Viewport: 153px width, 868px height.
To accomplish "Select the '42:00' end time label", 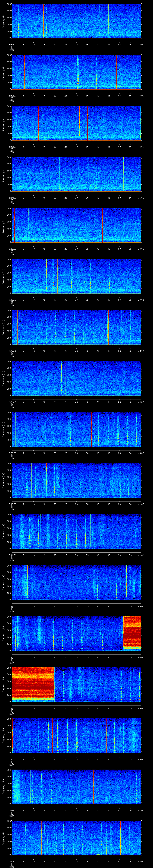I will pyautogui.click(x=141, y=555).
